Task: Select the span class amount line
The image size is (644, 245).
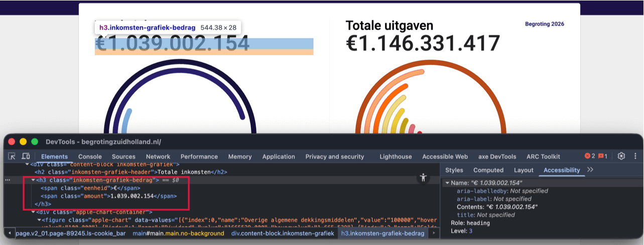Action: pyautogui.click(x=109, y=196)
